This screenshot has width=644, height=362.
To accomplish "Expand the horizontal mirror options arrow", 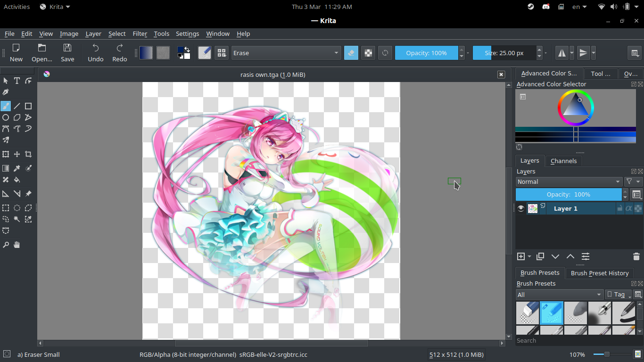I will pos(572,53).
